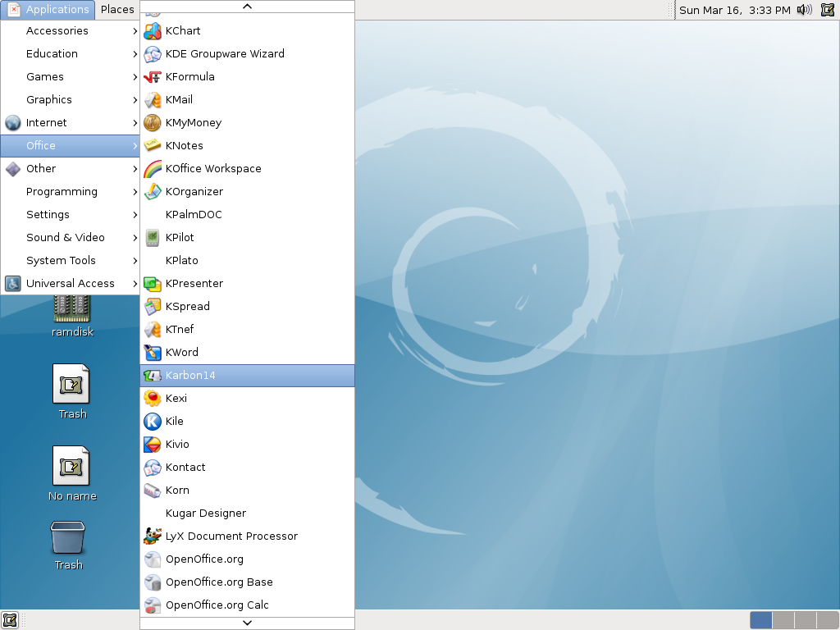This screenshot has width=840, height=630.
Task: Open the KPresenter presentation app
Action: coord(247,284)
